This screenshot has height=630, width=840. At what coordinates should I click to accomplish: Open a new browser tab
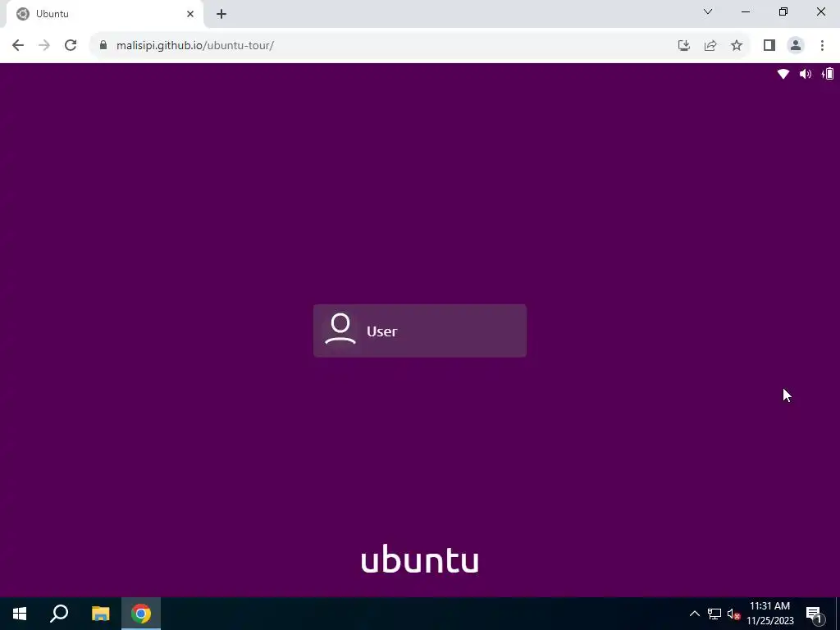tap(221, 14)
